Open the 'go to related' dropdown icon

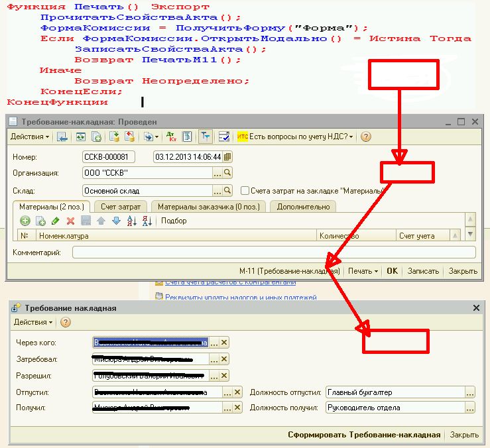[151, 137]
